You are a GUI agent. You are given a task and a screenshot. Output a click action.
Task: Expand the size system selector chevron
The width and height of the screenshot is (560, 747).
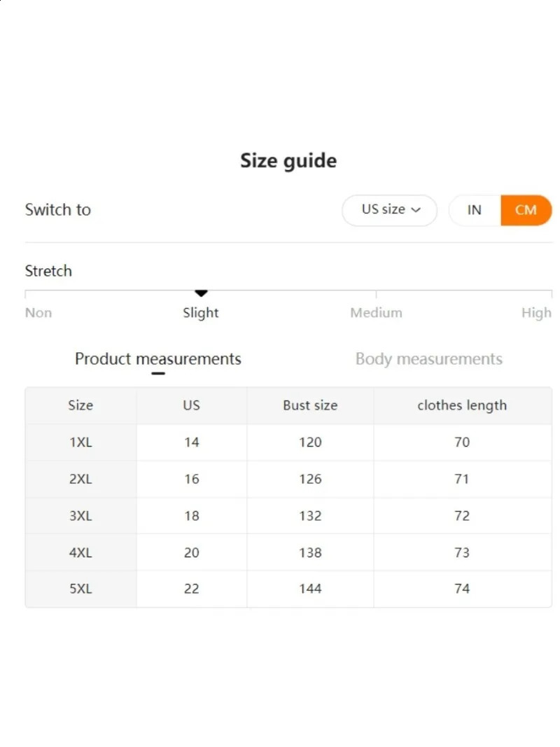416,210
